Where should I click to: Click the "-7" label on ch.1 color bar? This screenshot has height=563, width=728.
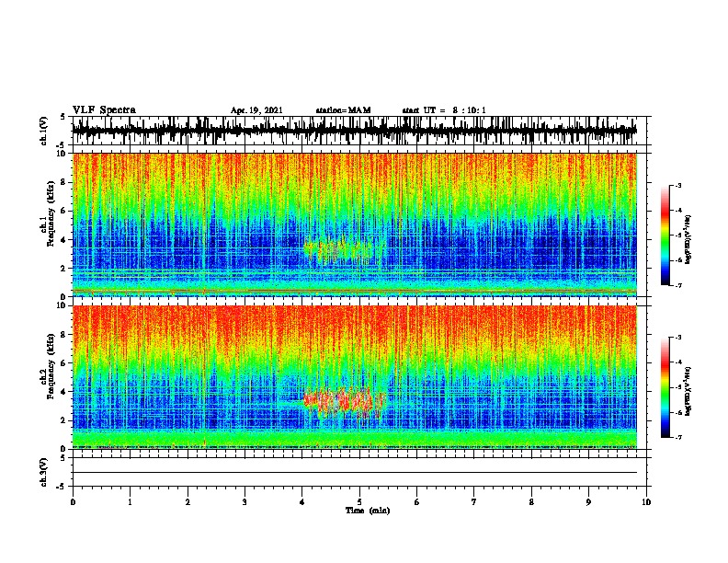click(x=677, y=285)
